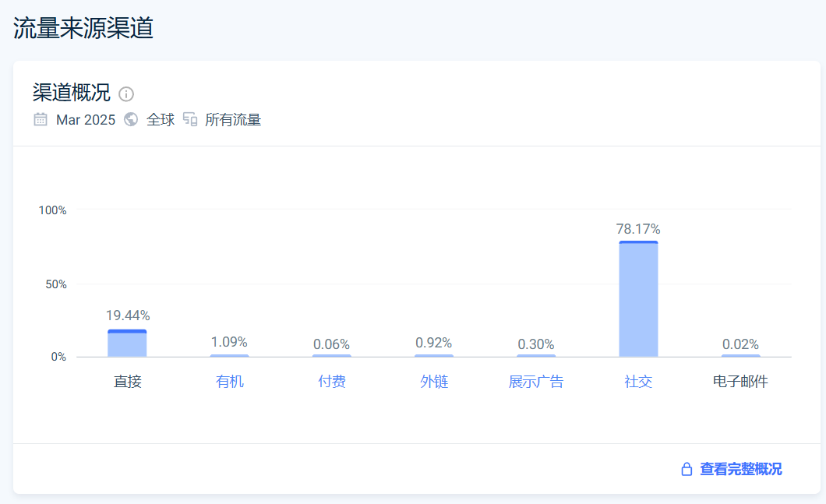The width and height of the screenshot is (826, 504).
Task: Click the calendar icon before Mar 2025
Action: pyautogui.click(x=41, y=119)
